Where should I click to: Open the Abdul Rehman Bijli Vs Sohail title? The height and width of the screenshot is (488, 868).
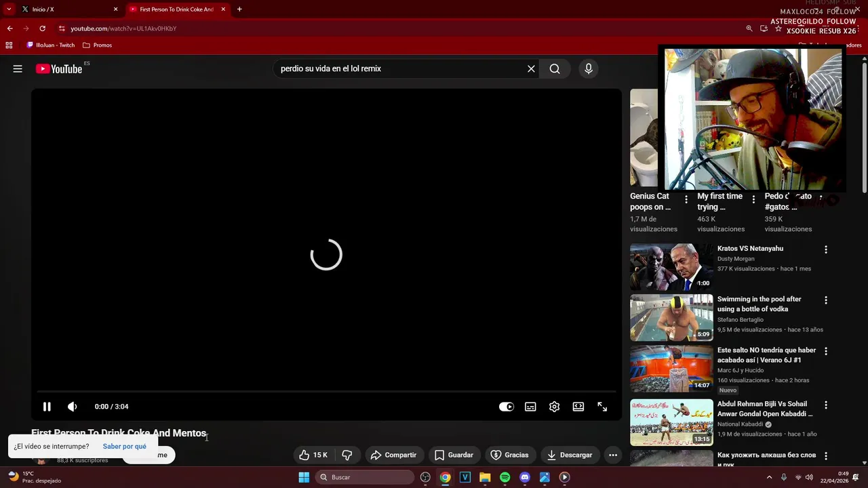pyautogui.click(x=765, y=409)
